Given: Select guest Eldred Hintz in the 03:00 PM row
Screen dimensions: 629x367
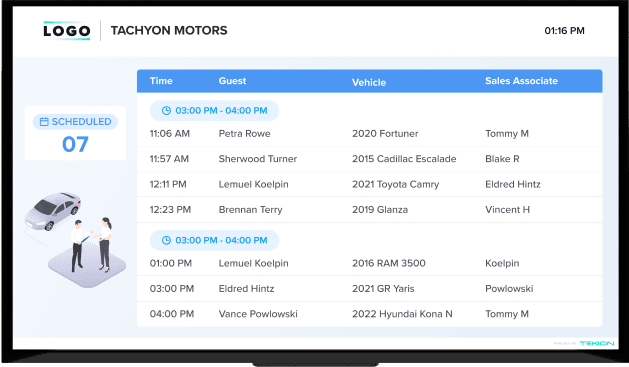Looking at the screenshot, I should point(246,289).
